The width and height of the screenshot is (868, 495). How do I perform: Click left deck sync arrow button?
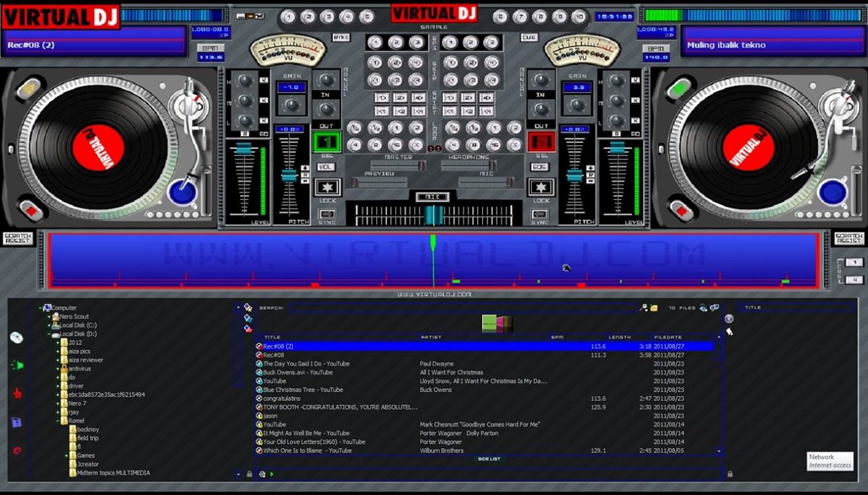click(327, 215)
